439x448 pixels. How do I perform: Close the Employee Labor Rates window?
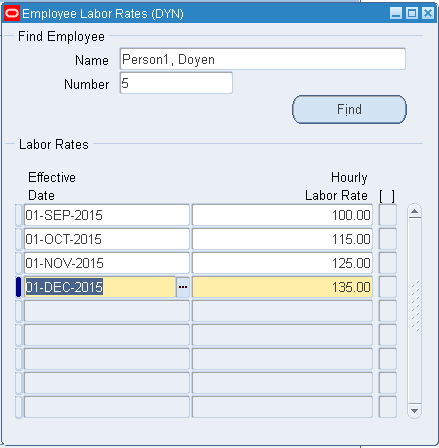(428, 13)
